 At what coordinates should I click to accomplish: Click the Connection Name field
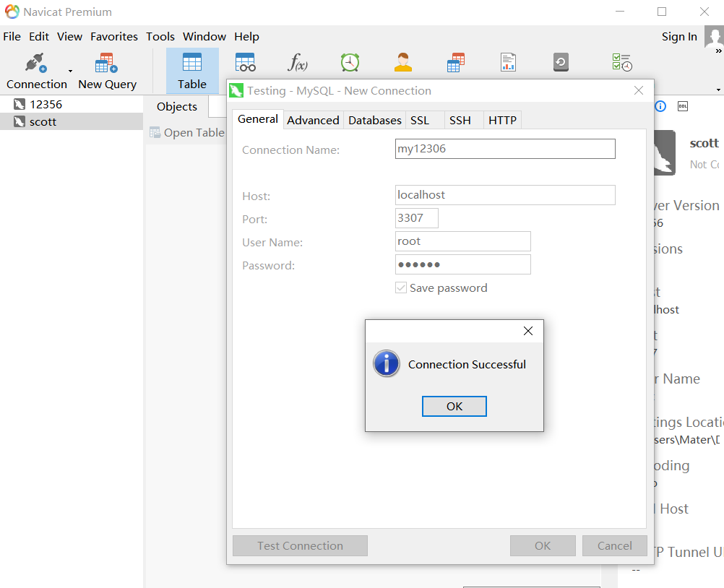[x=505, y=149]
